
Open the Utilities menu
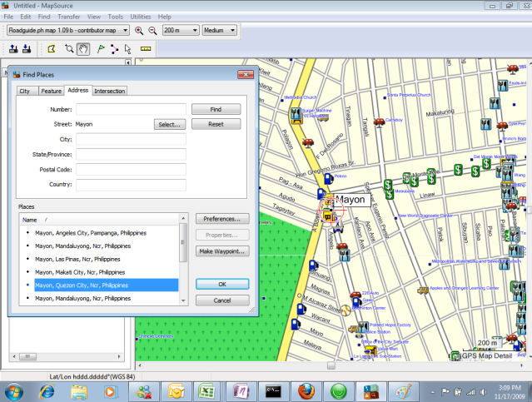tap(141, 17)
